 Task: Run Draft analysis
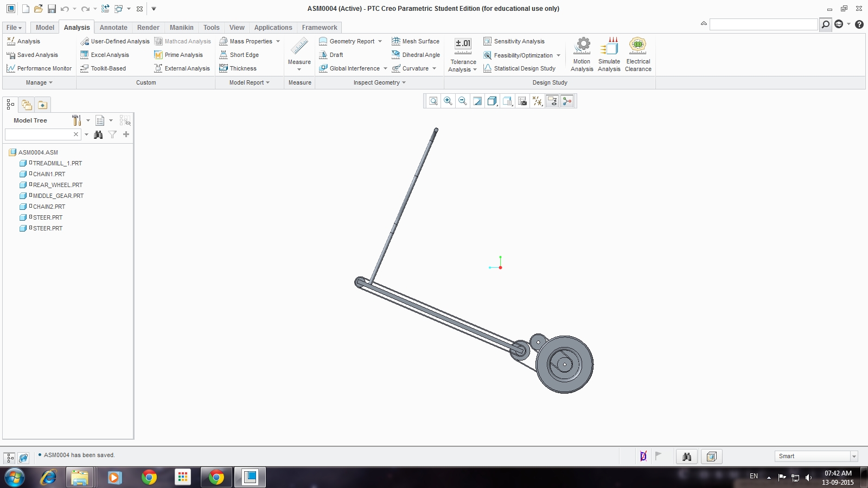[331, 55]
